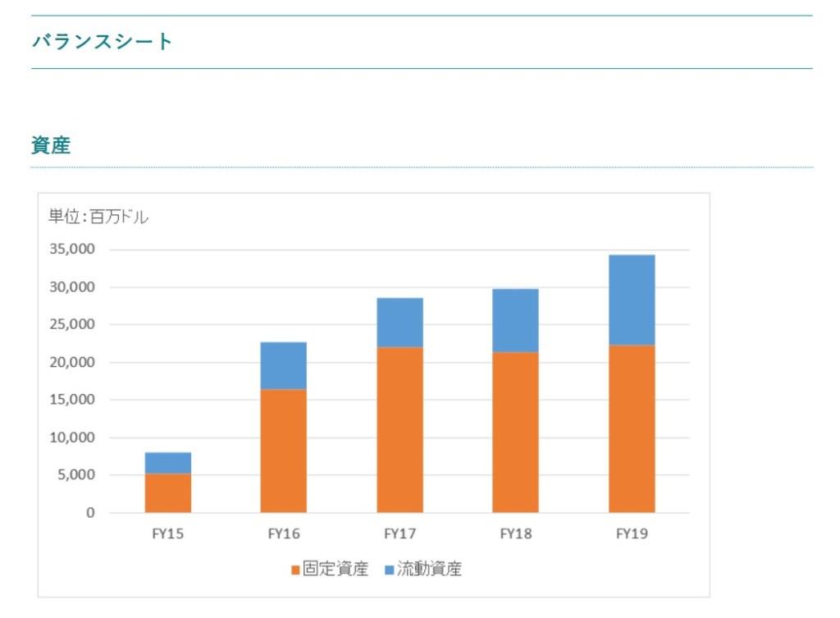Viewport: 840px width, 618px height.
Task: Select the 固定資産 legend label text
Action: coord(336,569)
